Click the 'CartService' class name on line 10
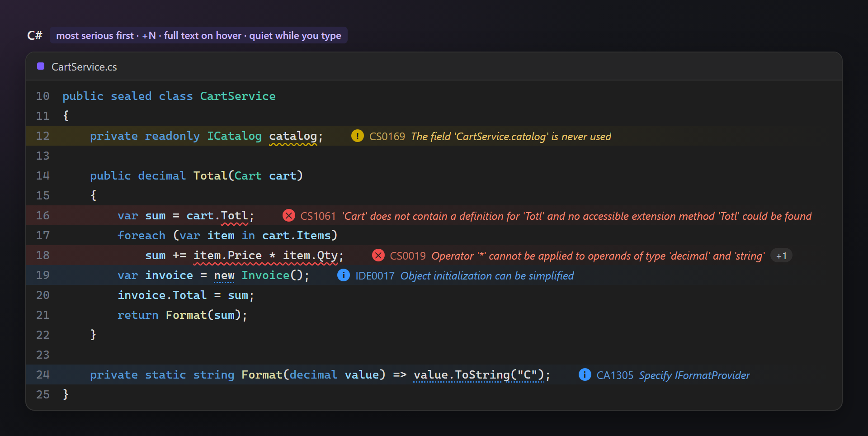The height and width of the screenshot is (436, 868). [238, 96]
